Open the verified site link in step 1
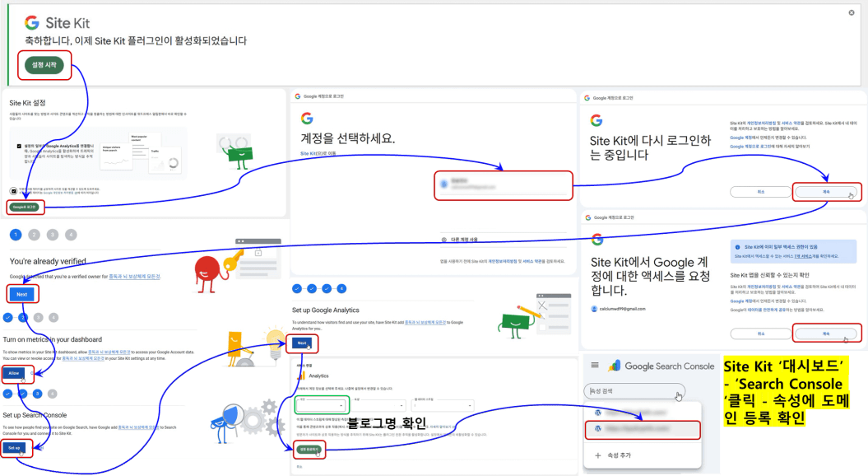 pyautogui.click(x=134, y=277)
